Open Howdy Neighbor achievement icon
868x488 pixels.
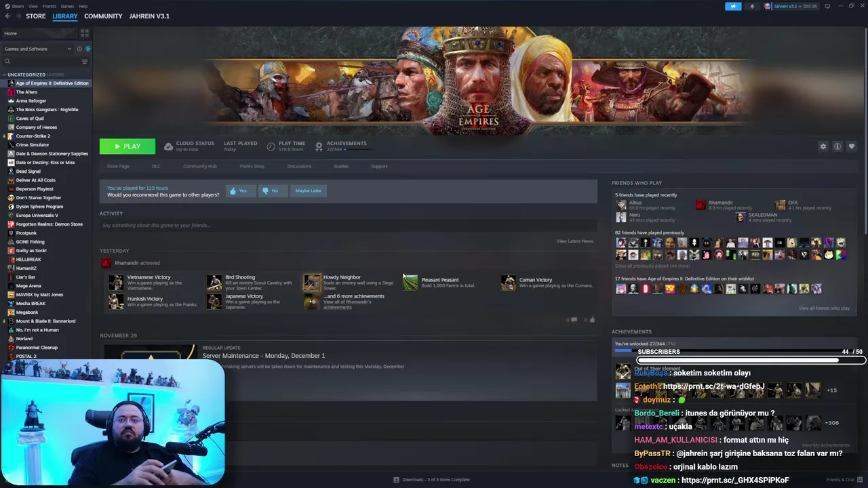(x=312, y=283)
